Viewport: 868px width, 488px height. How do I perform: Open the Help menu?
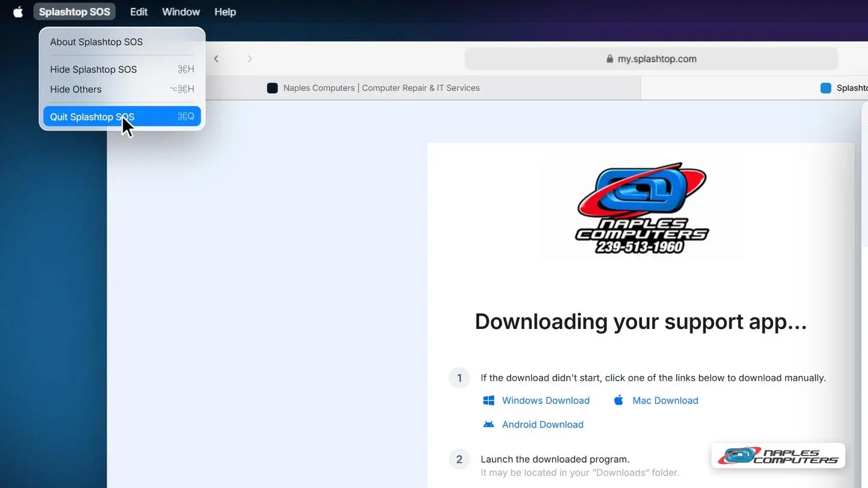click(x=225, y=12)
